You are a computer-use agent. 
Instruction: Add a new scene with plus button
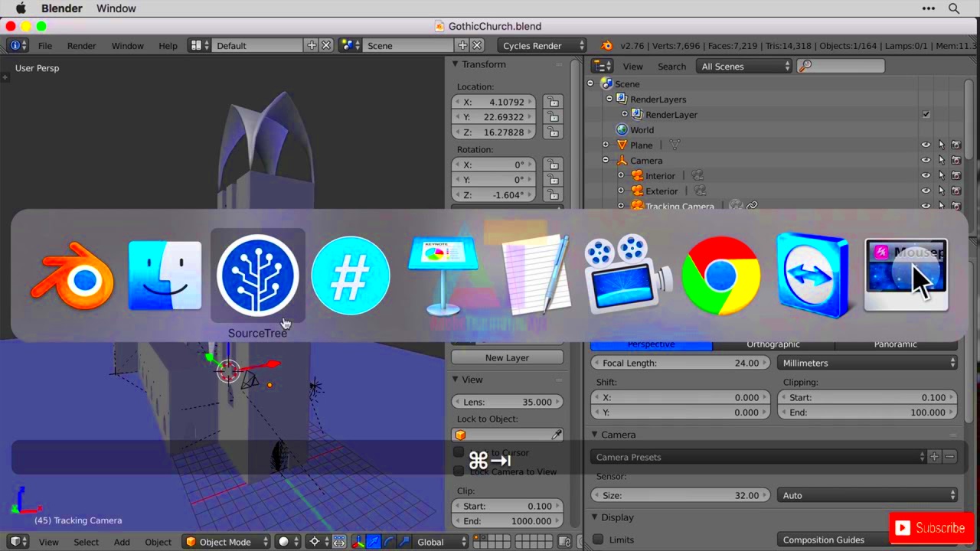(x=462, y=45)
